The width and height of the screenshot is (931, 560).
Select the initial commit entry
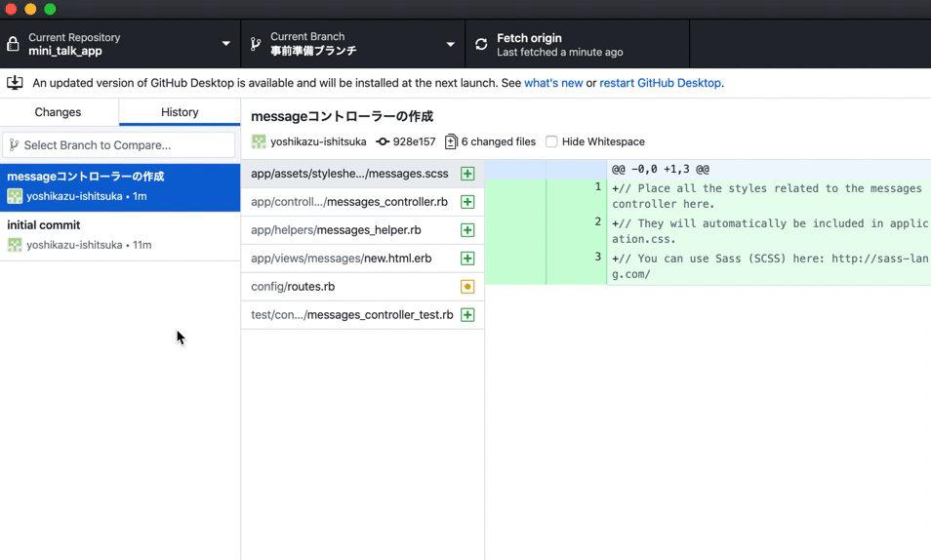pos(120,236)
